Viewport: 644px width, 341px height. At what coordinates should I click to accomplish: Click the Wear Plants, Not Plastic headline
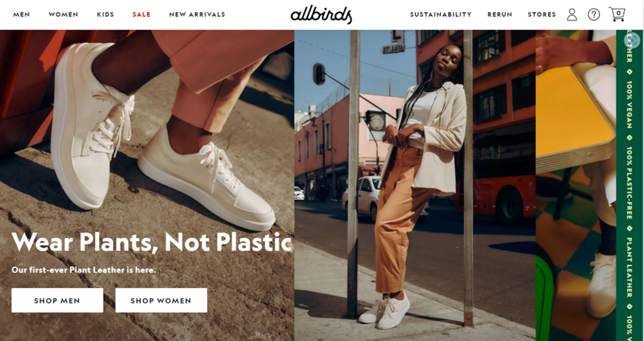(x=151, y=242)
